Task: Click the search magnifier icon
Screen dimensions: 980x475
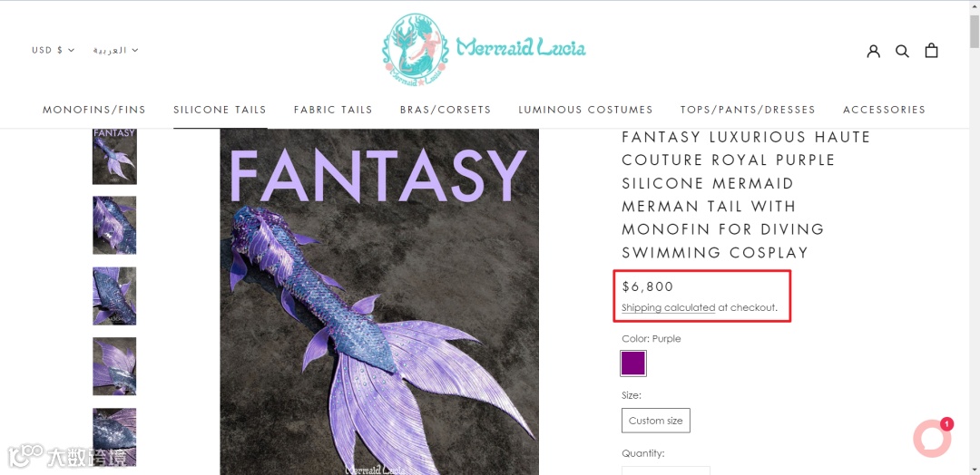Action: click(902, 51)
